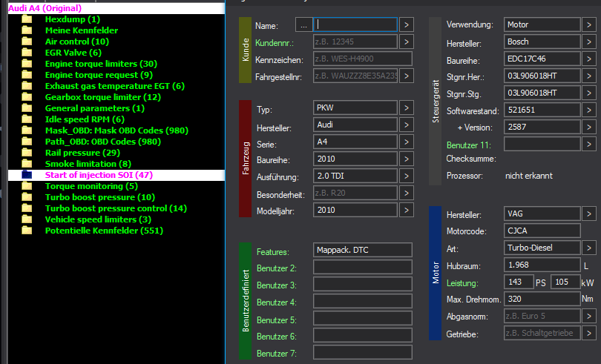This screenshot has height=364, width=601.
Task: Click the Kennzeichen input field
Action: point(362,59)
